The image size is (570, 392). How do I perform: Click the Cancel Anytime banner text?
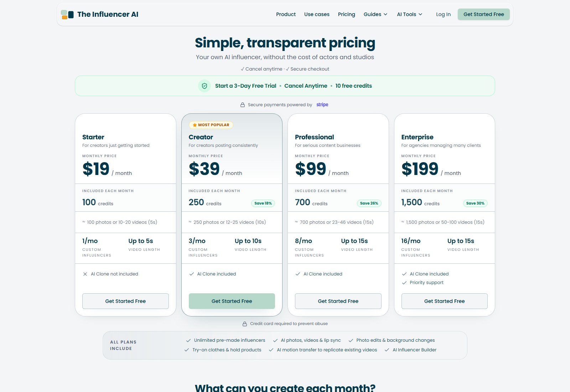click(306, 86)
